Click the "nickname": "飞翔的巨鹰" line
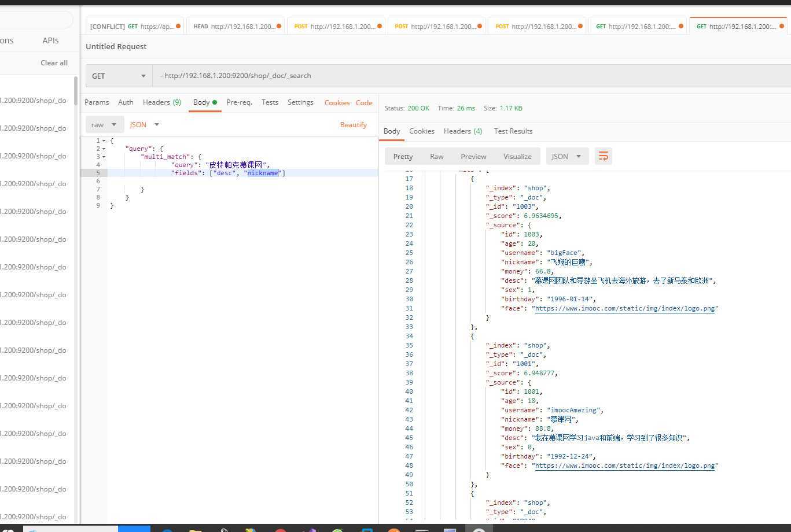 pos(547,262)
